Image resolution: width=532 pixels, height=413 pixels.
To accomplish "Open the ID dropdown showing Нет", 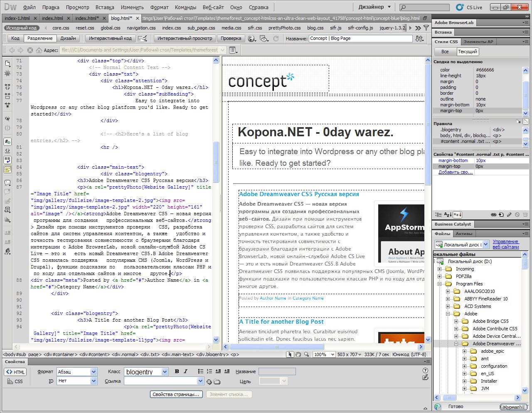I will [94, 381].
